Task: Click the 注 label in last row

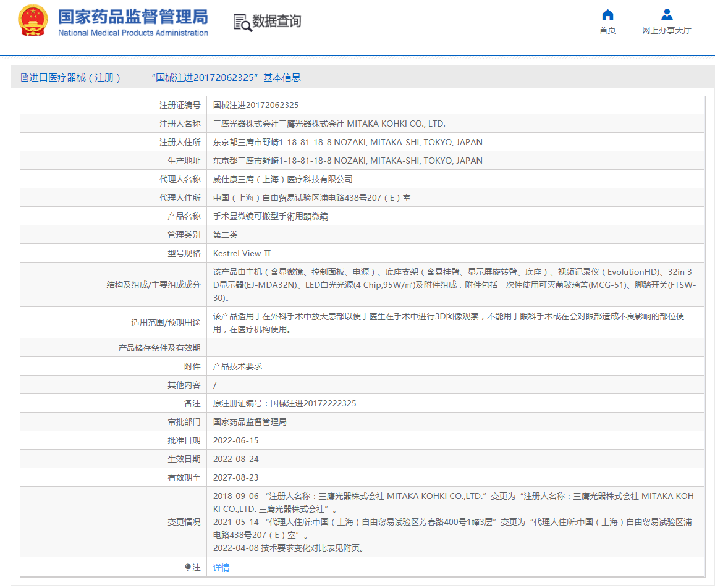Action: click(x=197, y=568)
